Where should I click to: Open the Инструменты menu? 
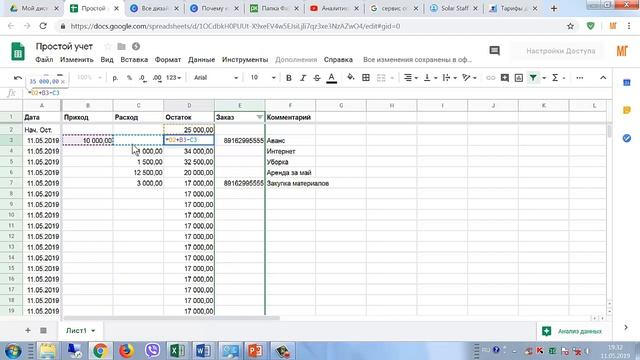245,60
